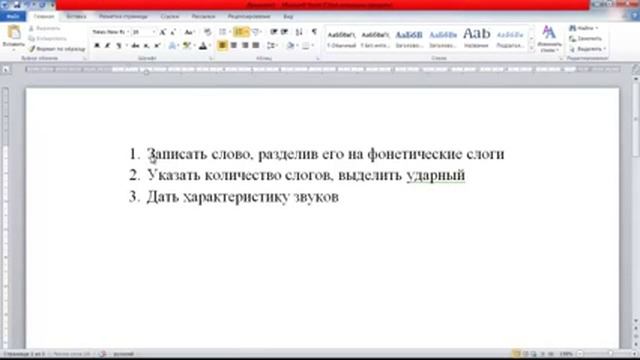The width and height of the screenshot is (640, 360).
Task: Click the Increase Indent icon
Action: [284, 32]
